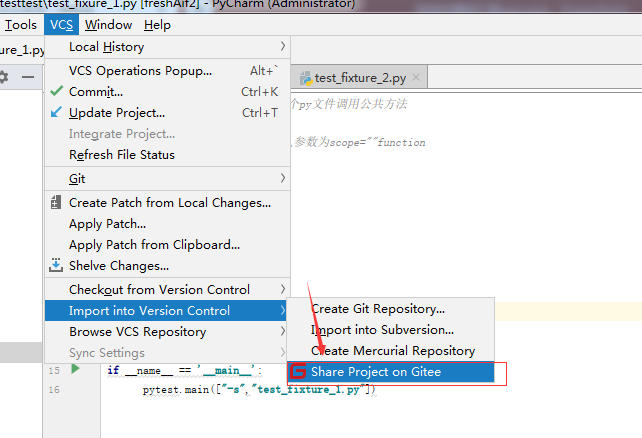Expand Checkout from Version Control arrow
This screenshot has width=642, height=438.
point(283,289)
